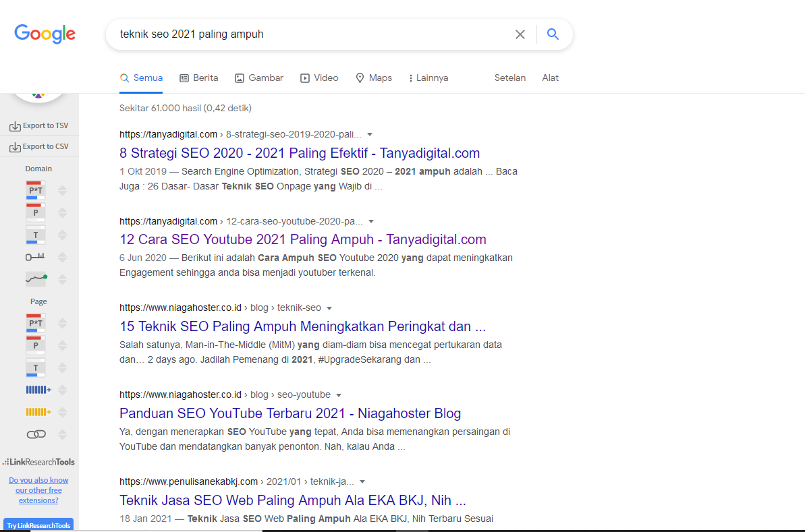Viewport: 805px width, 532px height.
Task: Click the Domain P*T metric icon
Action: click(x=35, y=190)
